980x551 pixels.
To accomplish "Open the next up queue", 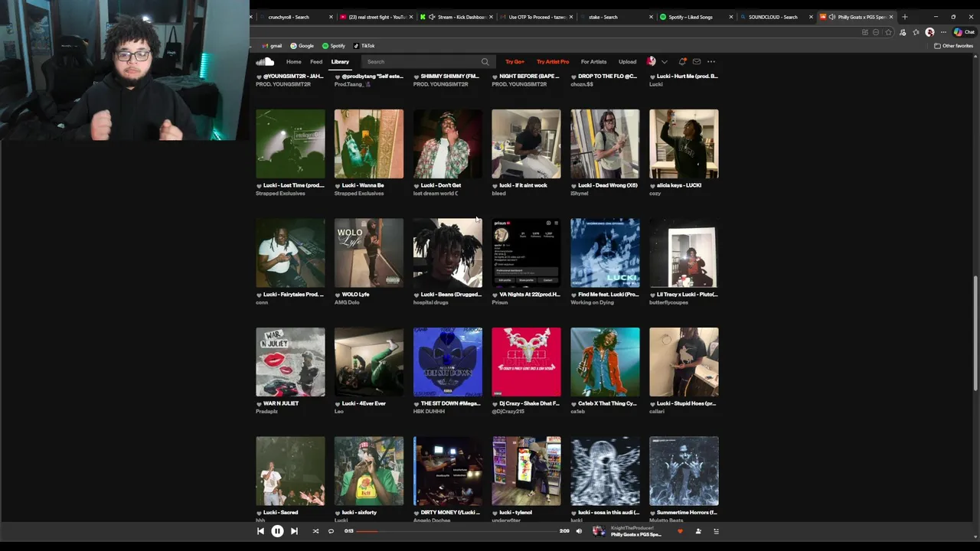I will point(717,531).
